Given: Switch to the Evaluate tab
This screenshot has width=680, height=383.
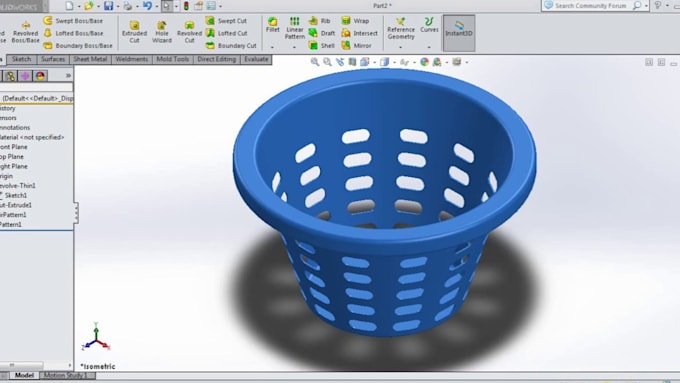Looking at the screenshot, I should pyautogui.click(x=256, y=59).
